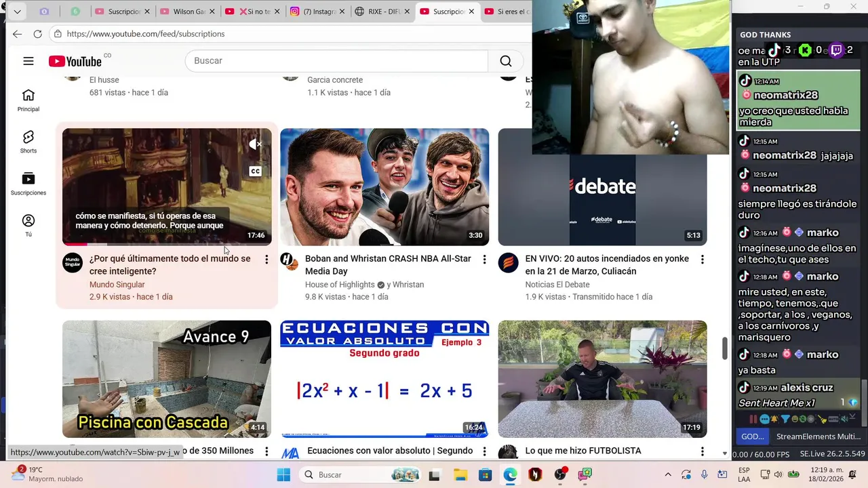
Task: Open Principal in the YouTube sidebar
Action: [x=28, y=100]
